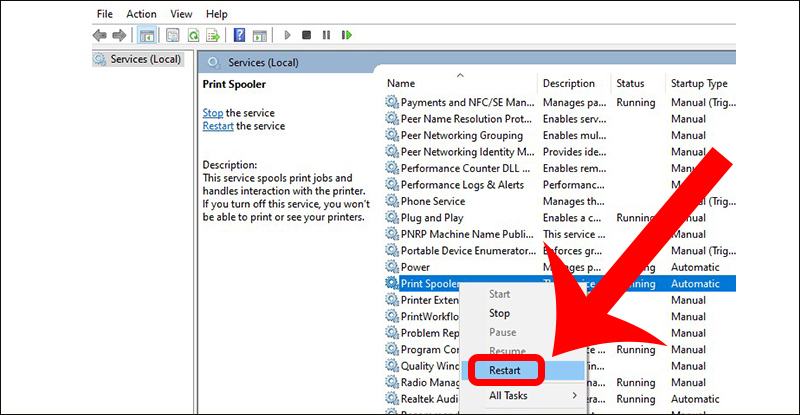
Task: Open the View menu
Action: click(181, 14)
